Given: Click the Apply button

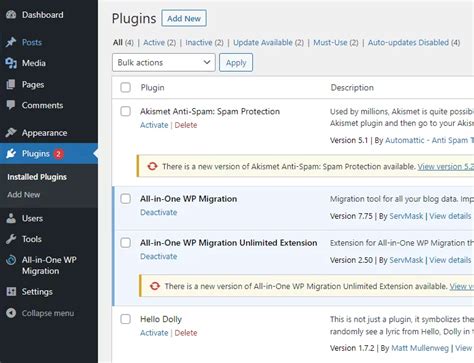Looking at the screenshot, I should (x=236, y=62).
